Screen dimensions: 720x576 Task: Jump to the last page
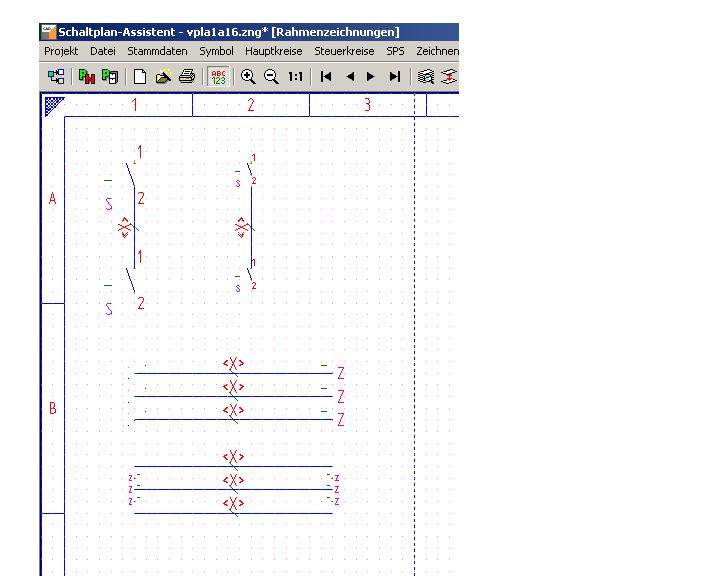[395, 76]
